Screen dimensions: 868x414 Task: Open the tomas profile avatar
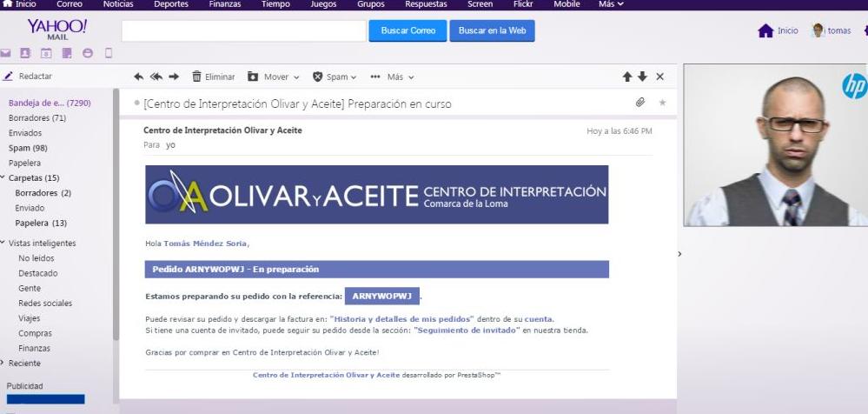pyautogui.click(x=818, y=30)
